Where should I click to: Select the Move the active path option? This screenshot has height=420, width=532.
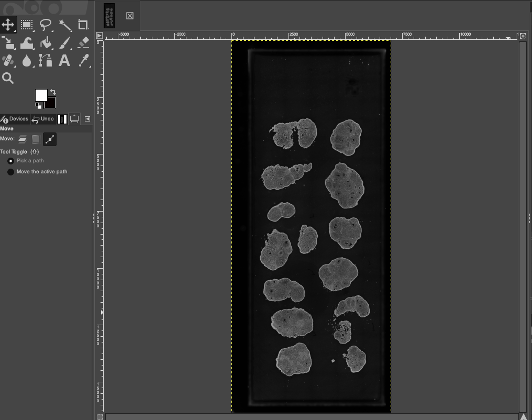pos(10,172)
